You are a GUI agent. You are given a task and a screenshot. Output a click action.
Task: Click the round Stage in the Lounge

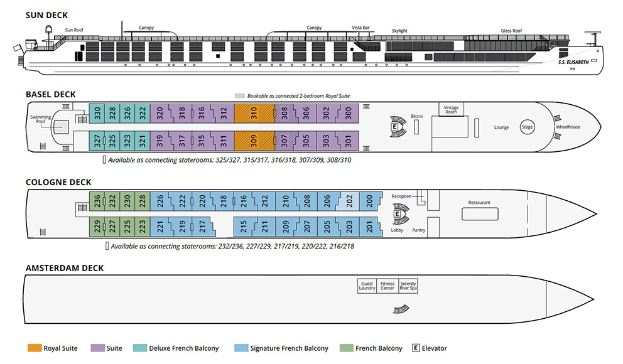click(x=527, y=127)
